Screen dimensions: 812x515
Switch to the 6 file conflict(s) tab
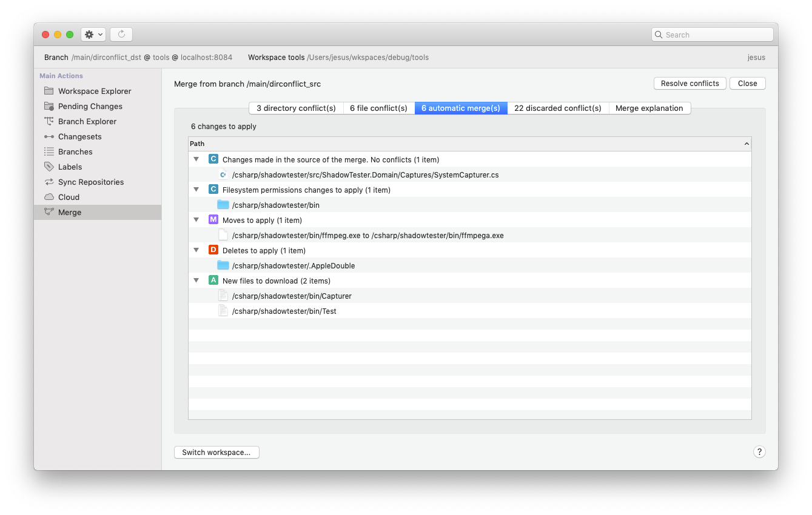[378, 108]
